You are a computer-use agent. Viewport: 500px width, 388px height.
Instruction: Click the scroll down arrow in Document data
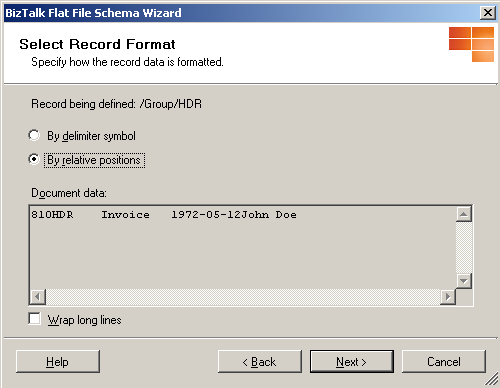coord(464,281)
